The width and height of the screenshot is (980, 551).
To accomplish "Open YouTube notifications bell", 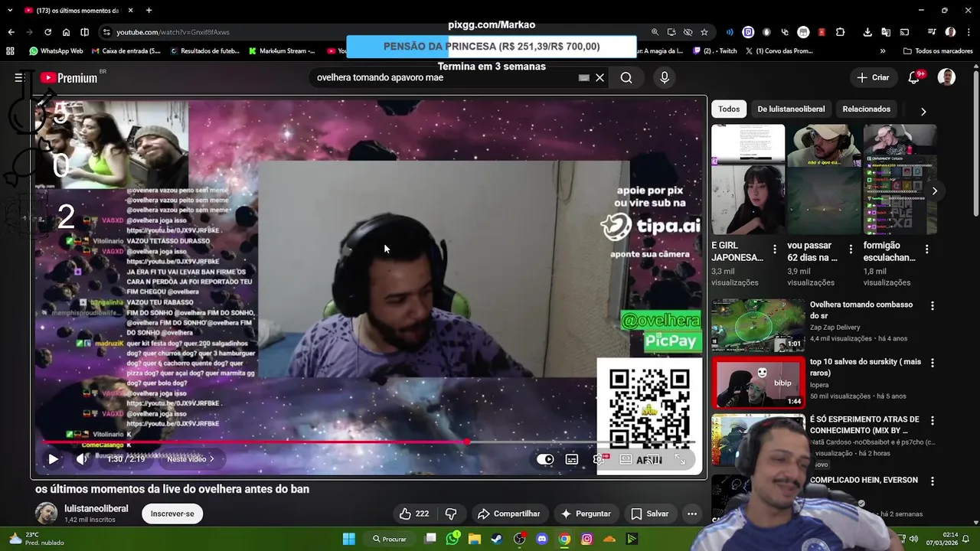I will 914,77.
